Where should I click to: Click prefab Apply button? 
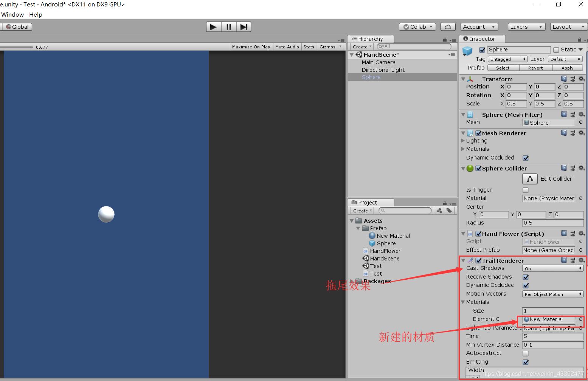click(568, 68)
